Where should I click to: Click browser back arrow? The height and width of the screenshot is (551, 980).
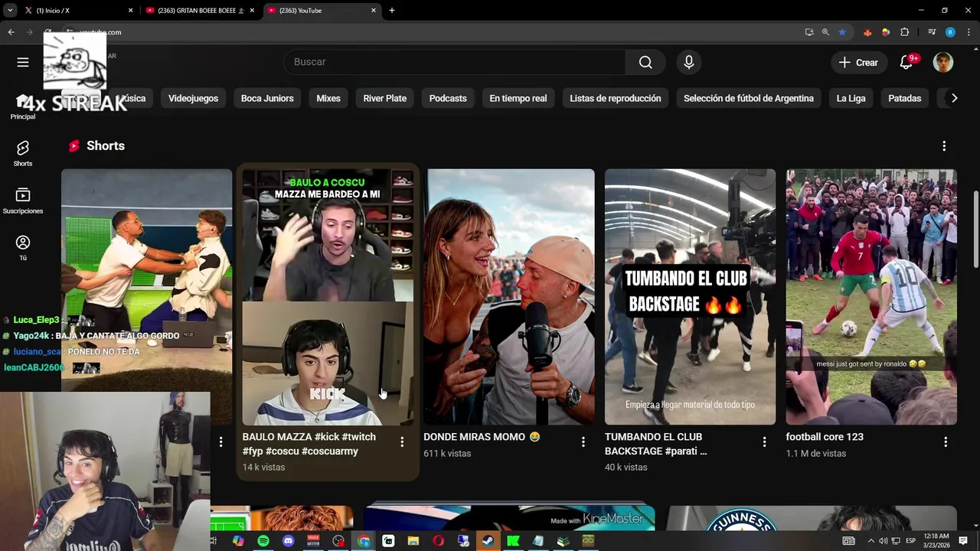pyautogui.click(x=11, y=32)
